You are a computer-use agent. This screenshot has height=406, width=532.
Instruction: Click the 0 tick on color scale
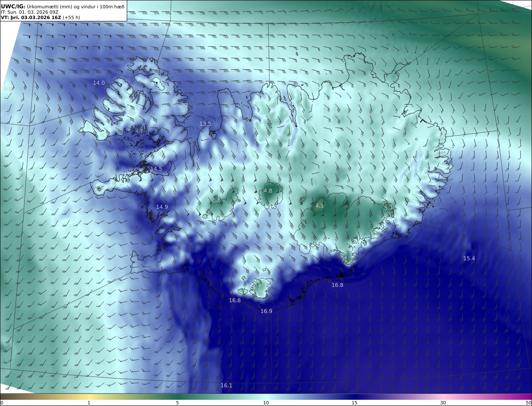click(2, 403)
